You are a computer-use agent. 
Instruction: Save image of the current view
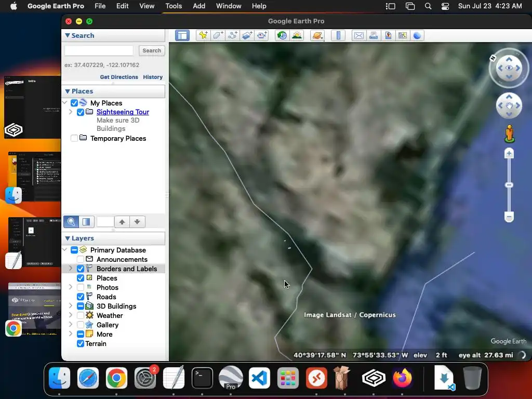point(388,35)
